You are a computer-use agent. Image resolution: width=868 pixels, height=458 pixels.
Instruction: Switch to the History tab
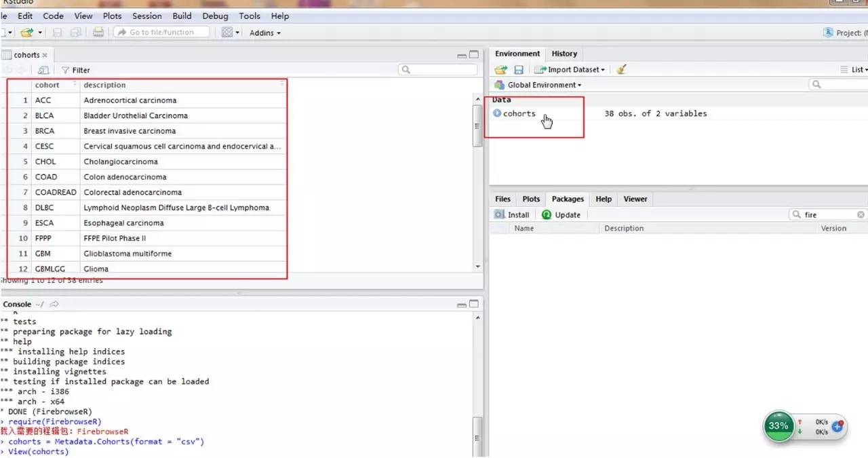[564, 54]
